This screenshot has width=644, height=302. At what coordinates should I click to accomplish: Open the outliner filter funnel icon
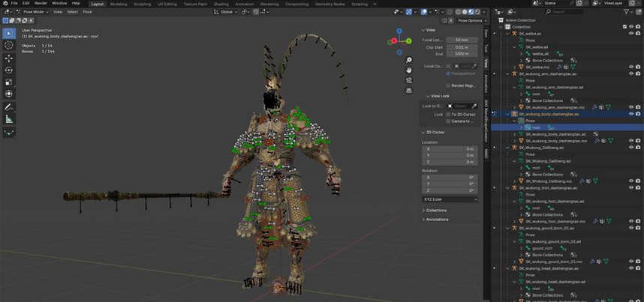pos(626,12)
